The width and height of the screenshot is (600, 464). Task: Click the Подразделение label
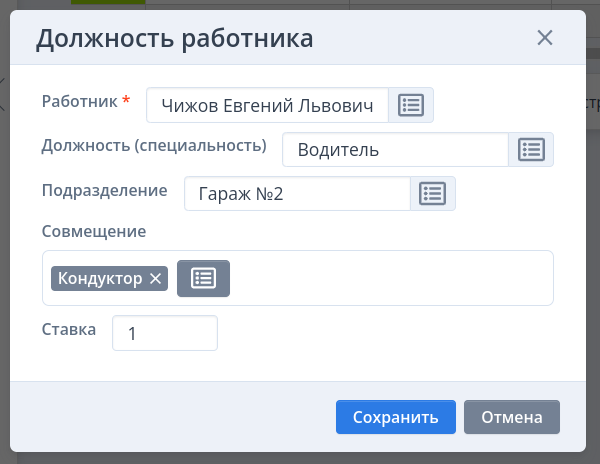pos(104,189)
